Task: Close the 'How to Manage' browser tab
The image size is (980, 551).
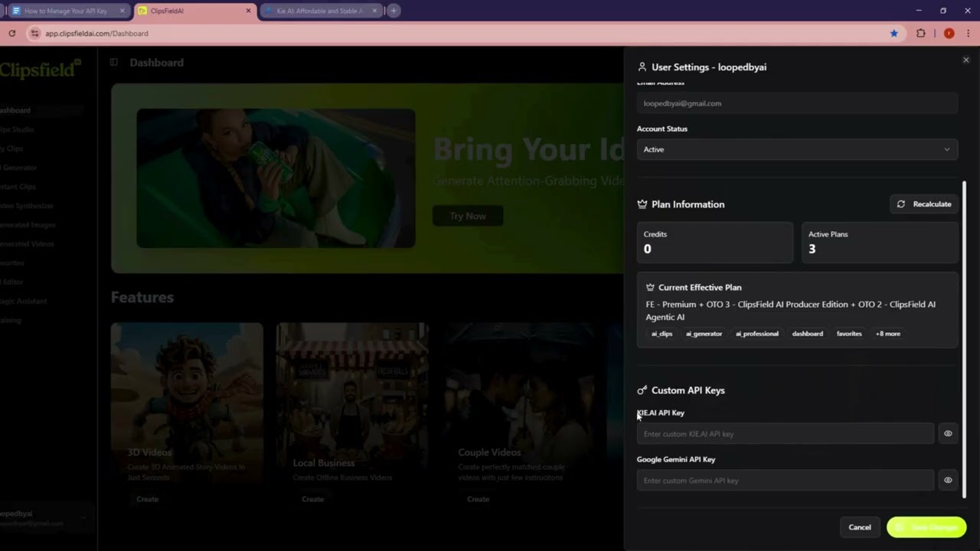Action: point(123,11)
